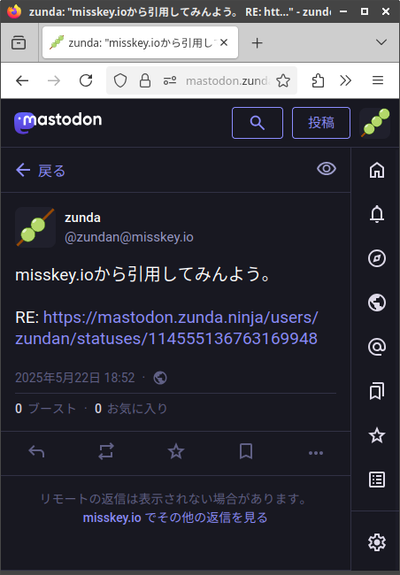Open notifications bell in sidebar
This screenshot has width=400, height=575.
377,214
